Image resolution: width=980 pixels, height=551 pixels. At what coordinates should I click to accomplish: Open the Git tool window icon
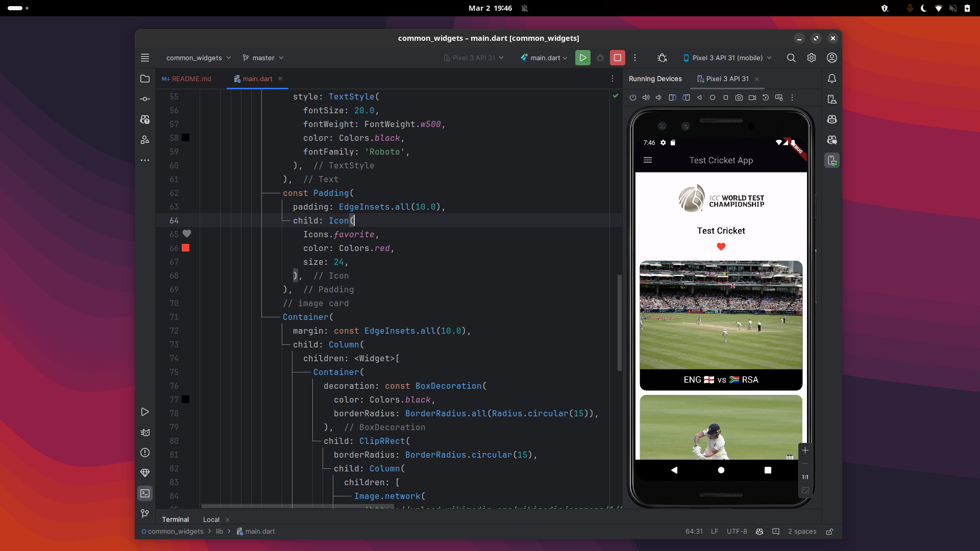[145, 513]
